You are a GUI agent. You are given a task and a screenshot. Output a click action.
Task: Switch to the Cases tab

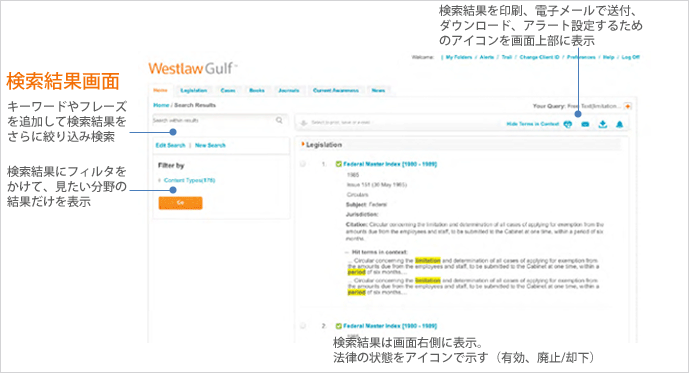[228, 91]
